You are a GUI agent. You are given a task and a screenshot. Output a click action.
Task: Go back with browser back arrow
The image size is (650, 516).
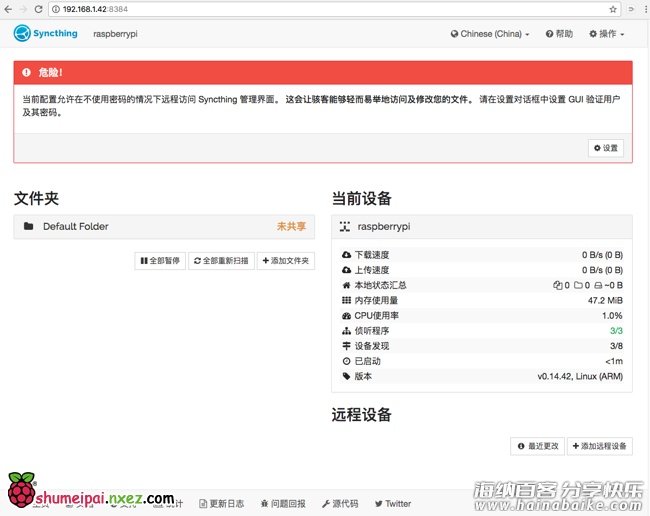tap(8, 9)
